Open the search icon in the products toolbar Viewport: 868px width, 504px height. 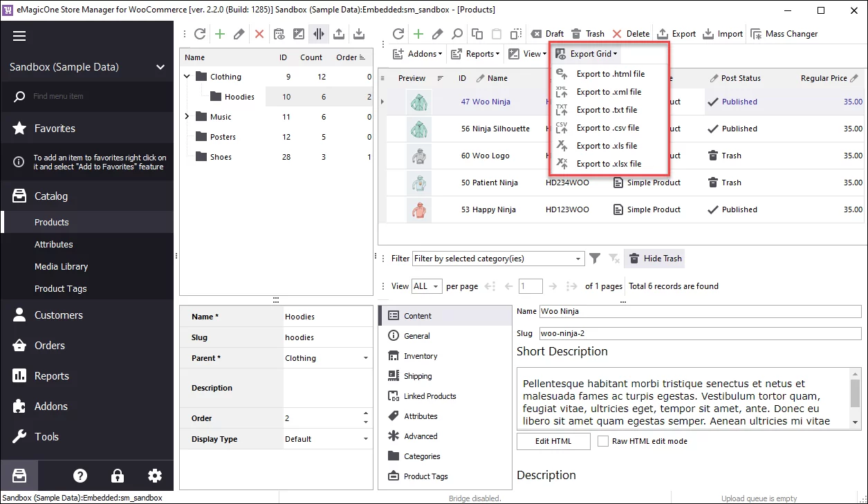456,33
